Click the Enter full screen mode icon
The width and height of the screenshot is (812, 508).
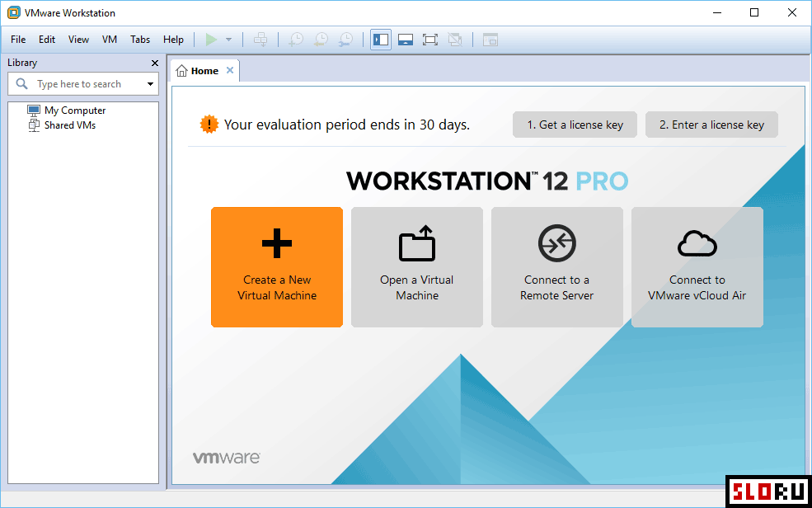pos(430,40)
